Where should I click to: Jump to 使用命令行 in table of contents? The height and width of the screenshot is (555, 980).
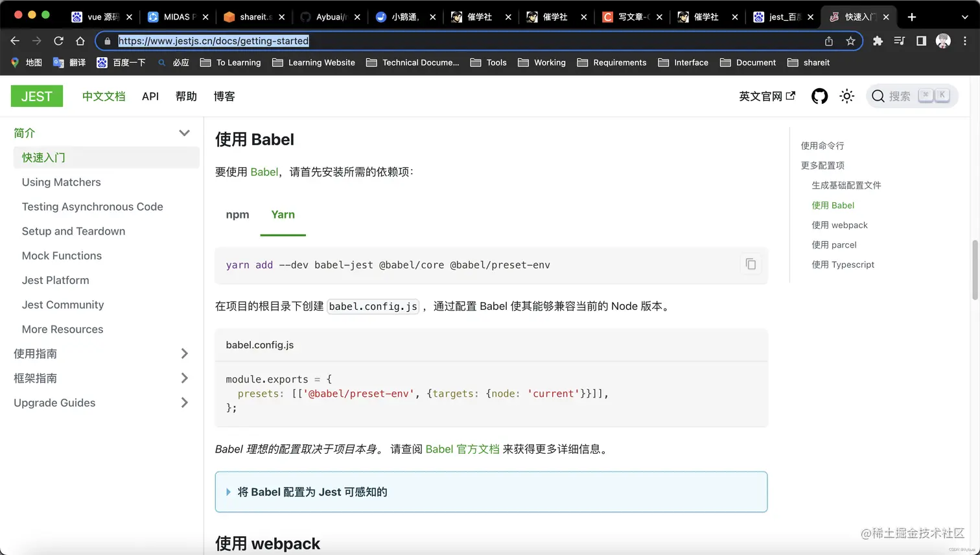822,146
